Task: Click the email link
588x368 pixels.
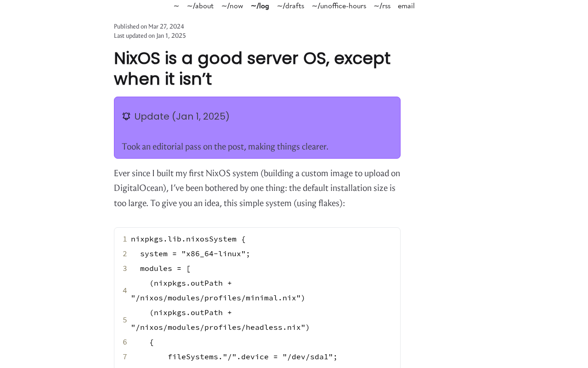Action: coord(406,6)
